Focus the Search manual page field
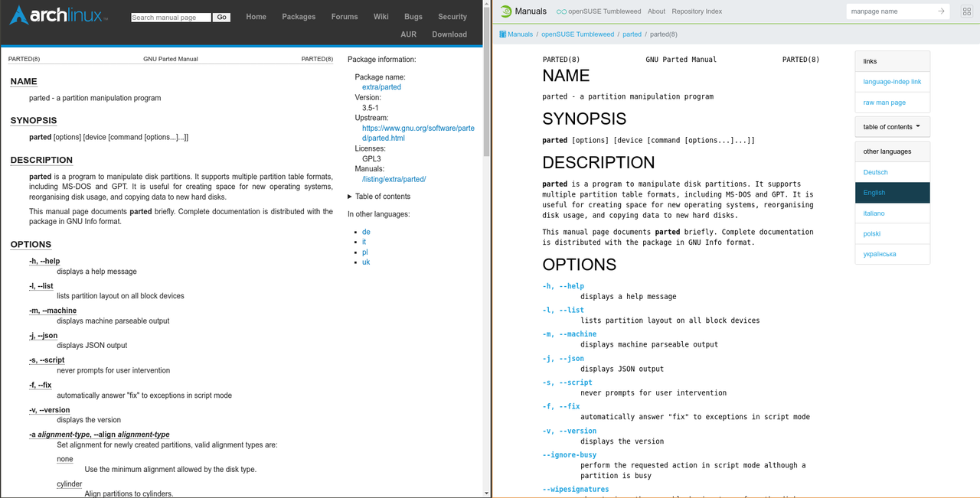The width and height of the screenshot is (980, 498). pyautogui.click(x=171, y=17)
